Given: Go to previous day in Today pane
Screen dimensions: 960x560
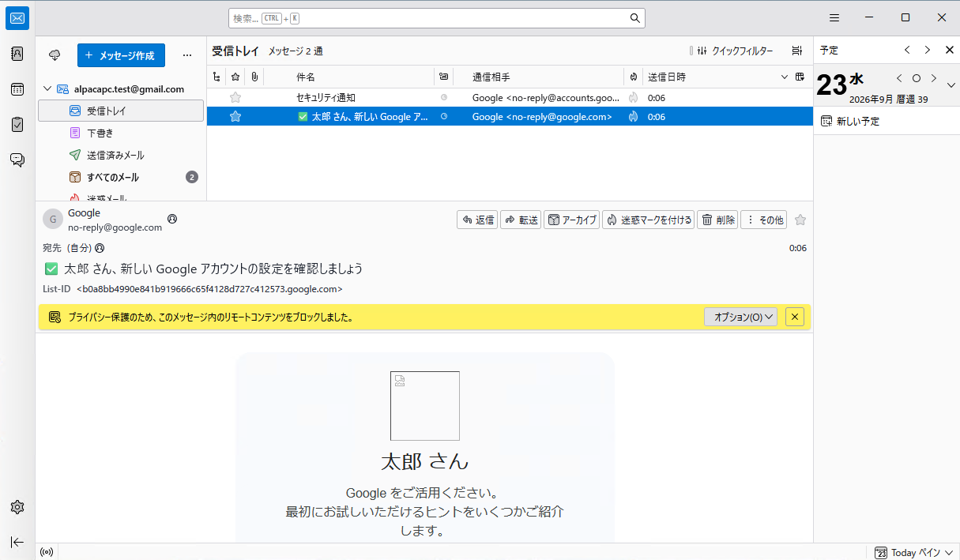Looking at the screenshot, I should coord(899,78).
